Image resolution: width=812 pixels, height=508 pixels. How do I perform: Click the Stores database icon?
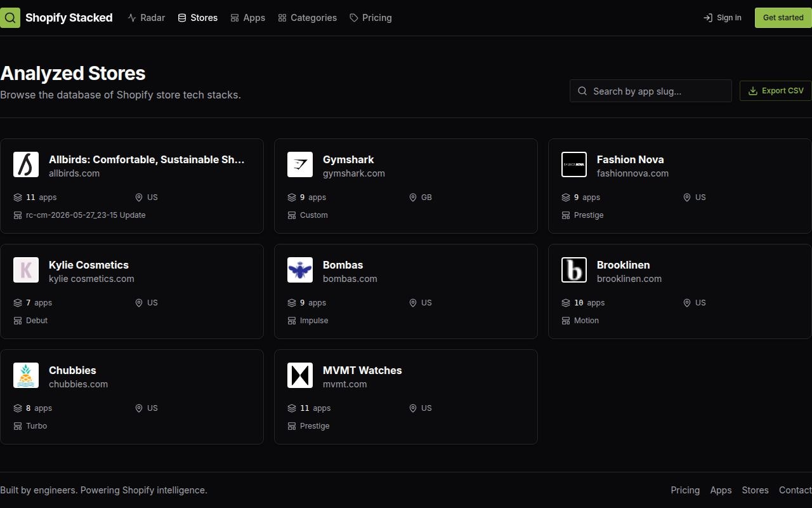click(182, 18)
